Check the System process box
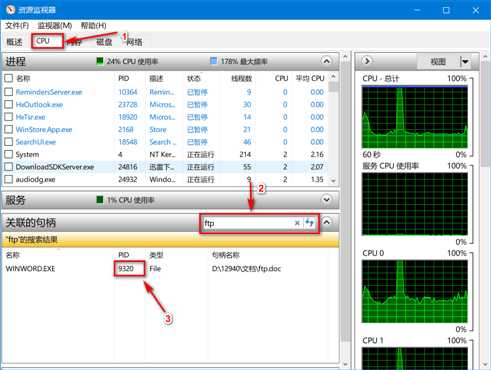This screenshot has height=370, width=491. pyautogui.click(x=9, y=154)
